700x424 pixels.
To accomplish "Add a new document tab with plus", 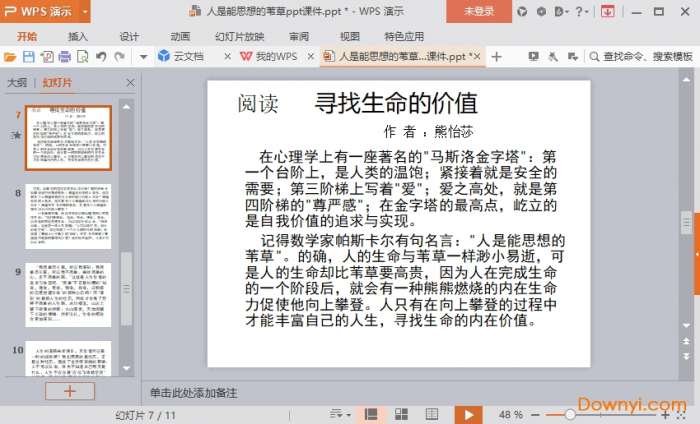I will 496,57.
